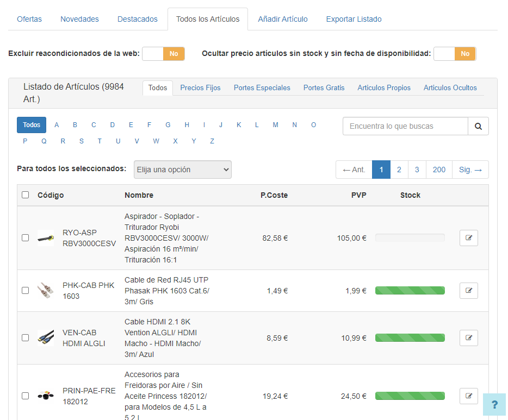This screenshot has width=508, height=420.
Task: Open edit icon for PHK 1603 cable
Action: pos(468,291)
